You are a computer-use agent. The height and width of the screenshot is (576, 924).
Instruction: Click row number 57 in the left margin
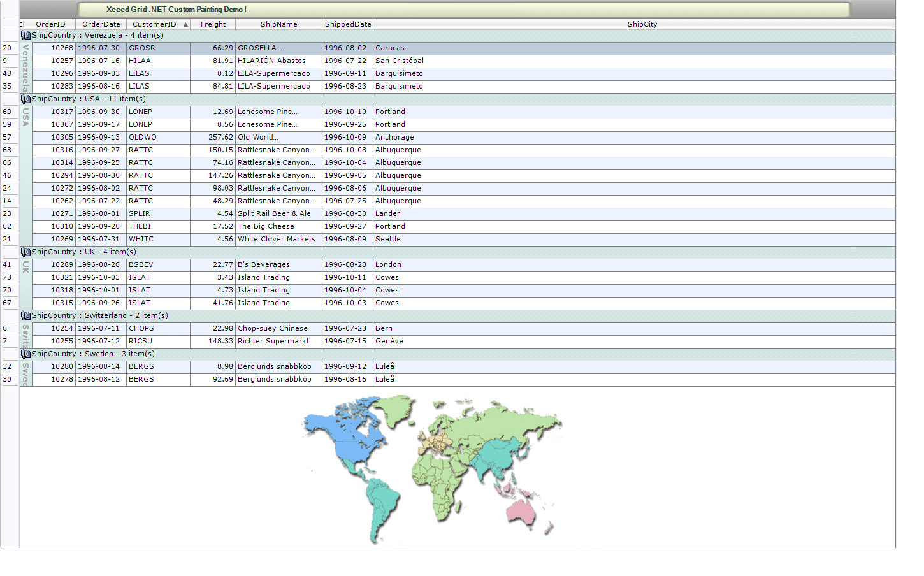pyautogui.click(x=7, y=138)
